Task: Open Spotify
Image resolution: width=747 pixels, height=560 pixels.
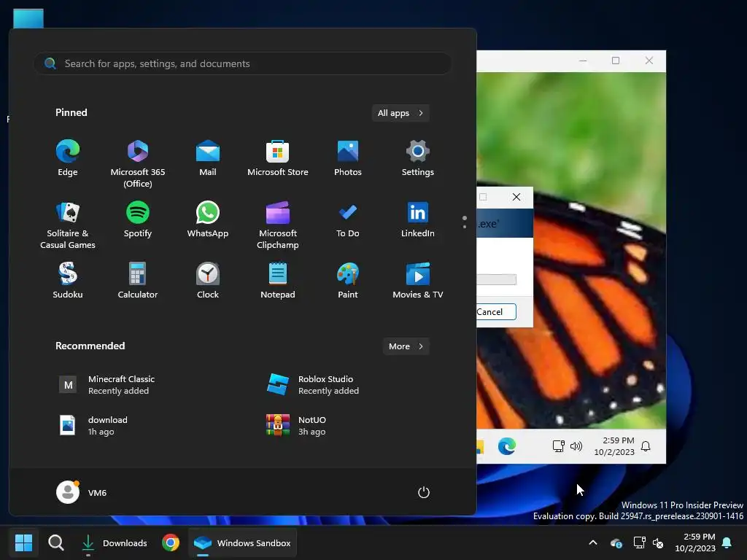Action: [138, 219]
